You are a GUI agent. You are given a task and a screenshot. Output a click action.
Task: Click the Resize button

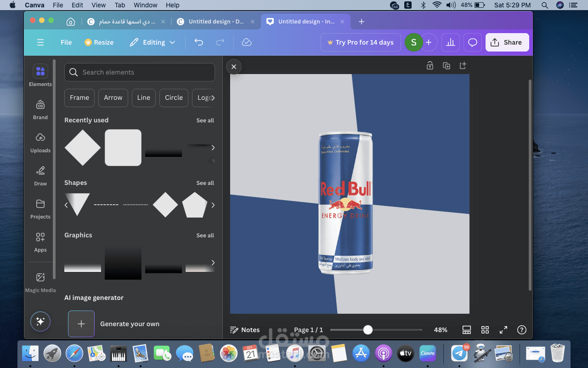tap(99, 42)
